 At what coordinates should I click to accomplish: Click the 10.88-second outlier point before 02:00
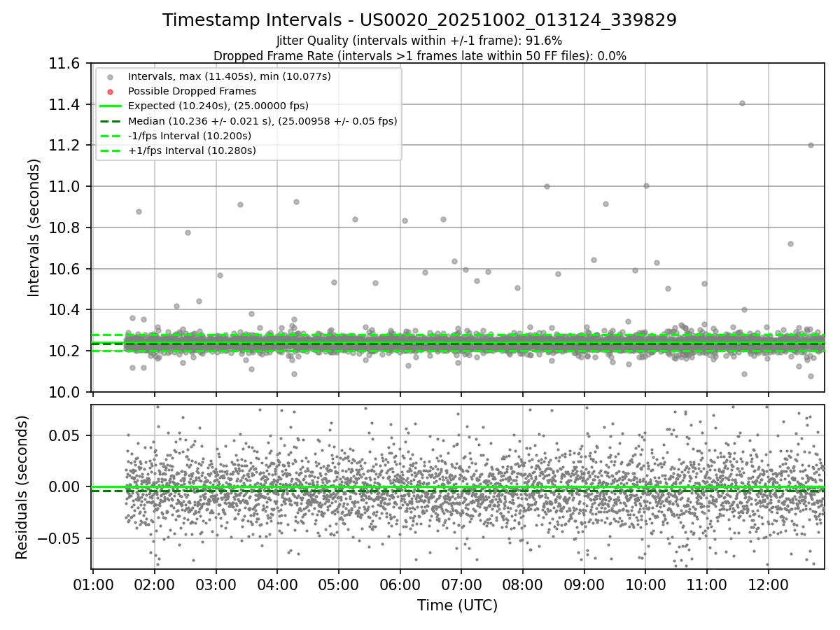[x=139, y=211]
